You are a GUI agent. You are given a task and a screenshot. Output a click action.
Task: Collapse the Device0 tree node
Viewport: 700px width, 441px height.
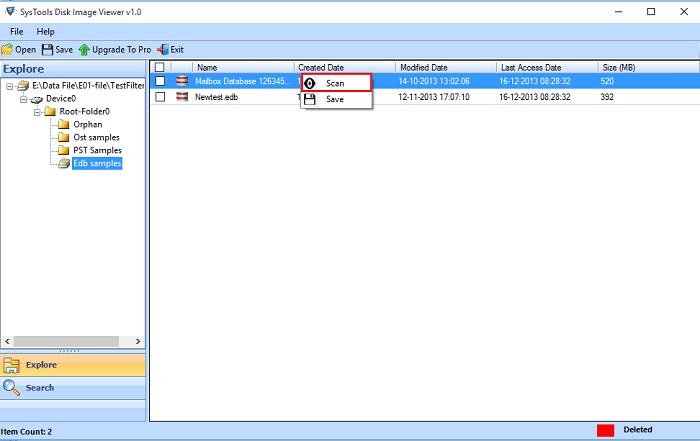23,99
